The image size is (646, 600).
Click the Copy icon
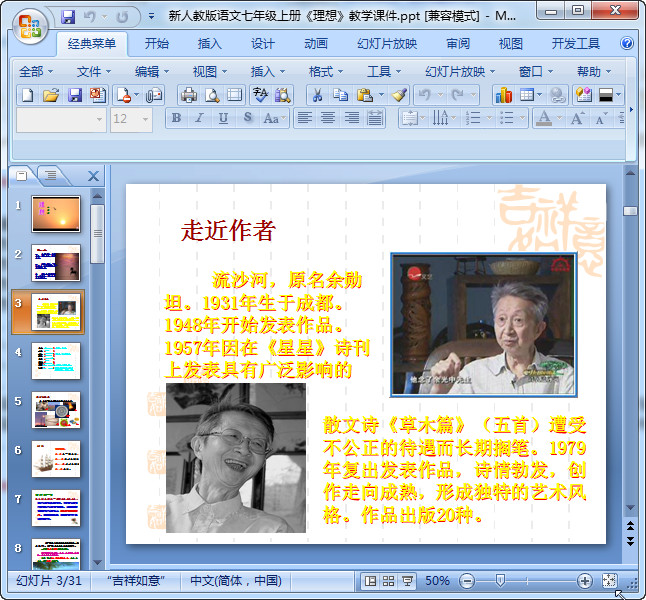tap(340, 95)
